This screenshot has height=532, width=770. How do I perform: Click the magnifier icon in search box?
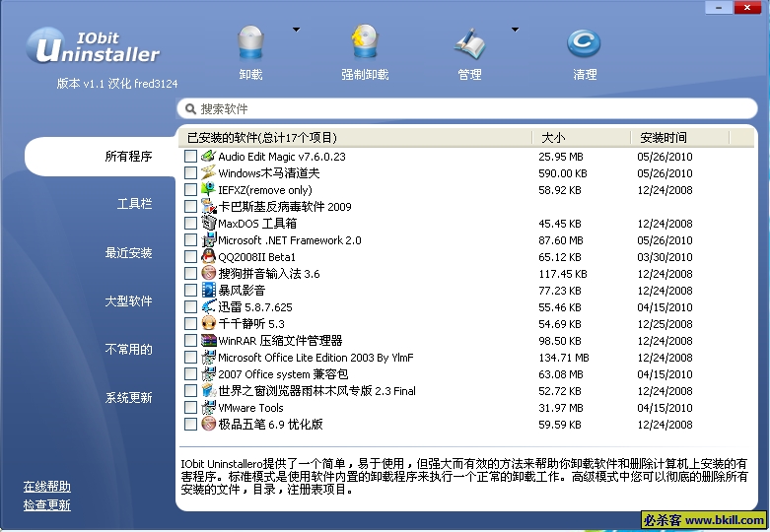click(x=190, y=109)
